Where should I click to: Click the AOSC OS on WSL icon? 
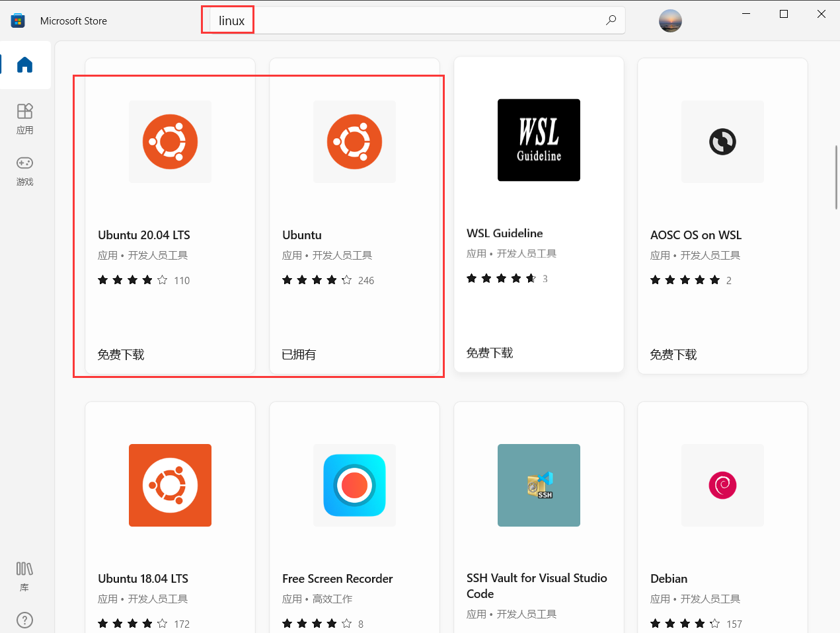tap(722, 141)
